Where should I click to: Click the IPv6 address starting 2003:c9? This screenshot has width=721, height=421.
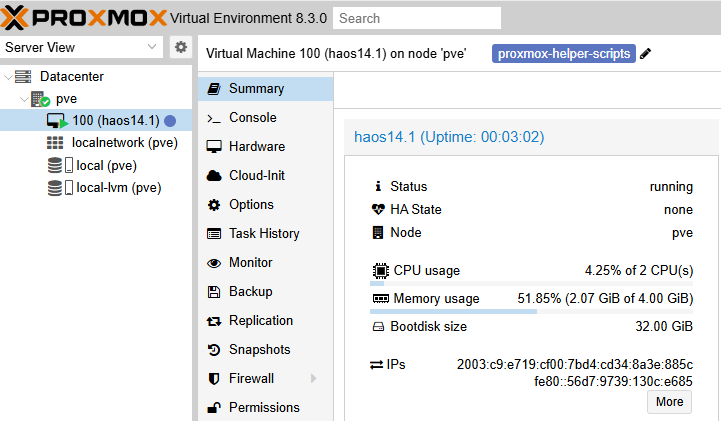575,364
